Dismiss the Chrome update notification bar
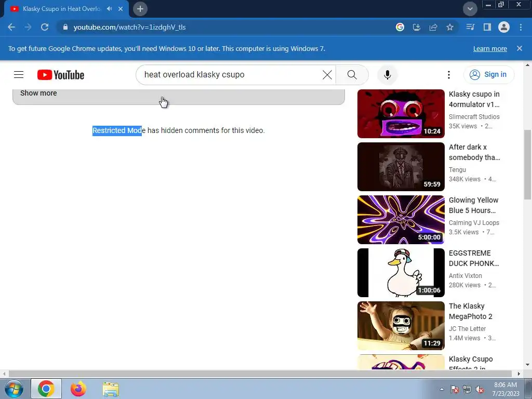532x399 pixels. click(520, 48)
